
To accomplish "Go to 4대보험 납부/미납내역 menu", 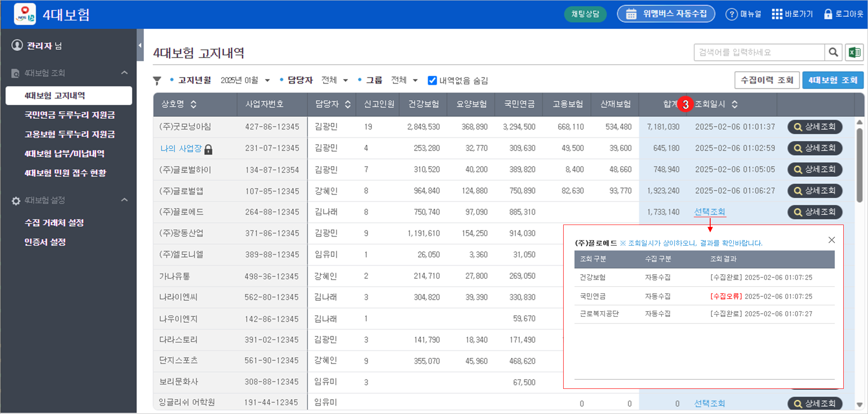I will click(x=64, y=153).
